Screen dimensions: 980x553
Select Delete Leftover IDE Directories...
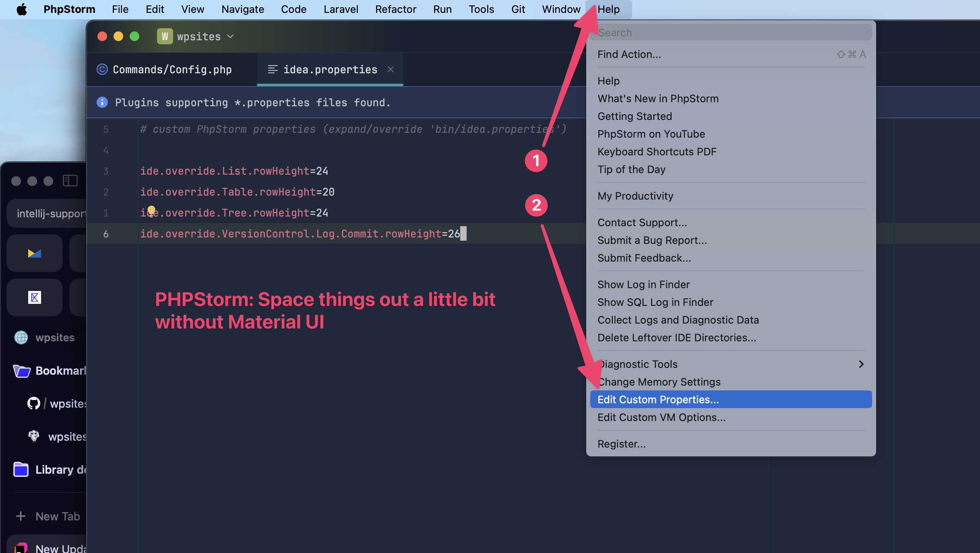tap(731, 338)
